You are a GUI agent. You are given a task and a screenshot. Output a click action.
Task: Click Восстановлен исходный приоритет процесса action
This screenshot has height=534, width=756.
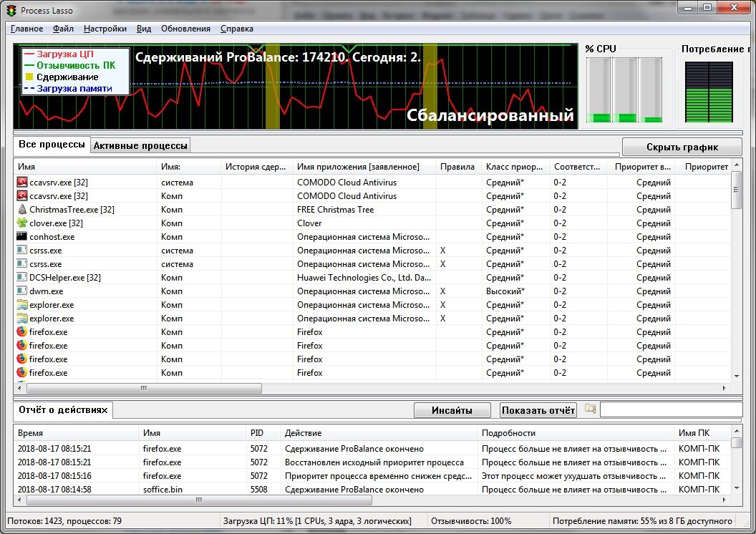374,462
